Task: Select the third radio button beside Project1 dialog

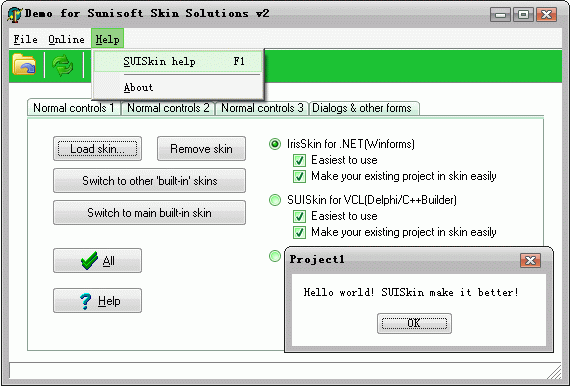Action: tap(275, 256)
